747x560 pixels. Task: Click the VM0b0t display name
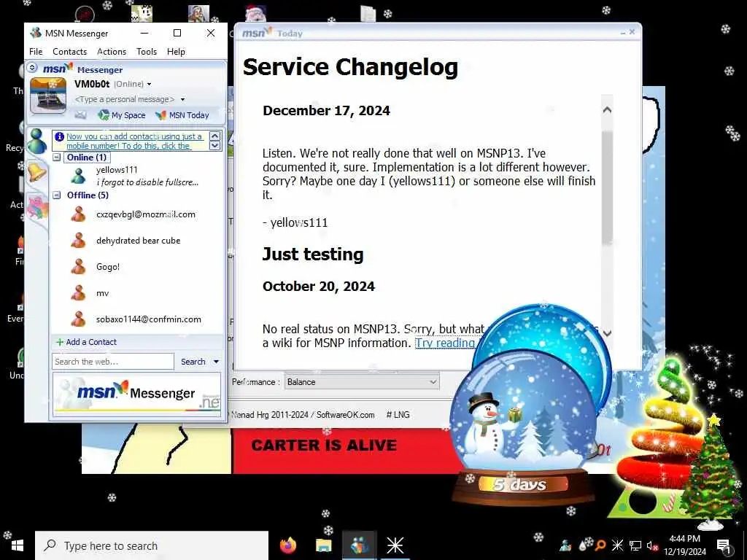92,85
